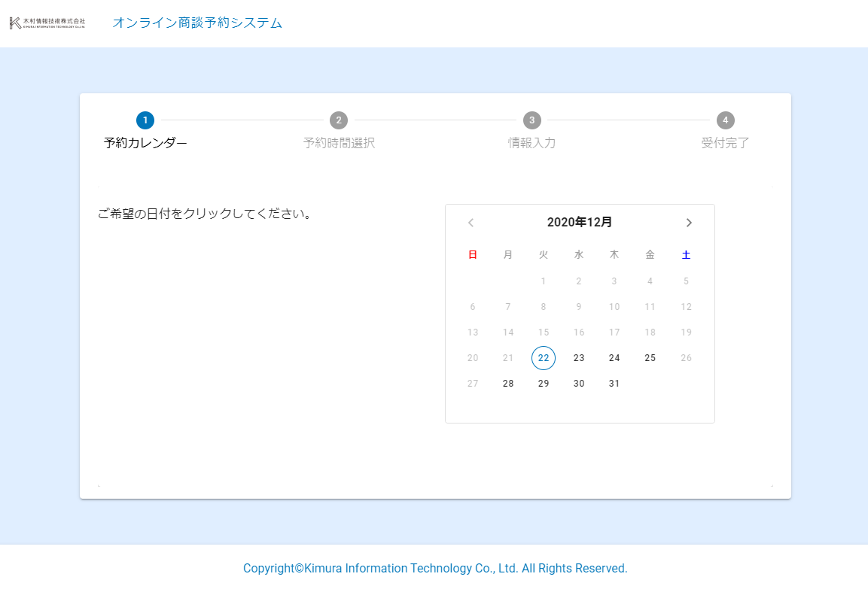The width and height of the screenshot is (868, 589).
Task: Click step 4 circle icon
Action: [x=725, y=120]
